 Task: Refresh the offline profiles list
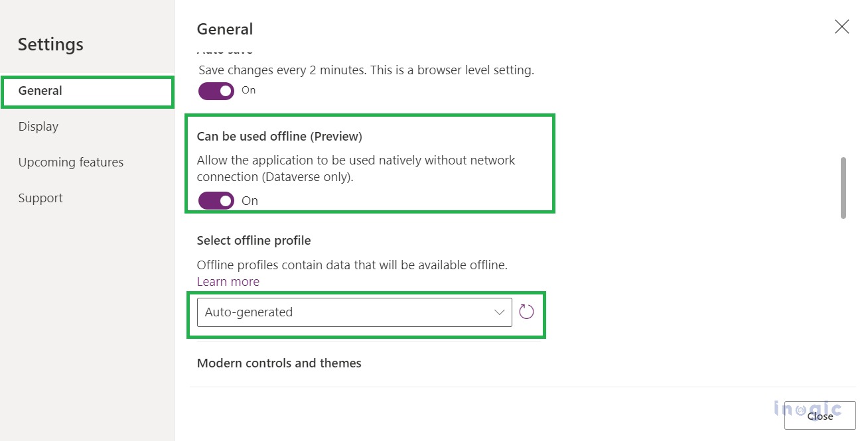click(526, 312)
